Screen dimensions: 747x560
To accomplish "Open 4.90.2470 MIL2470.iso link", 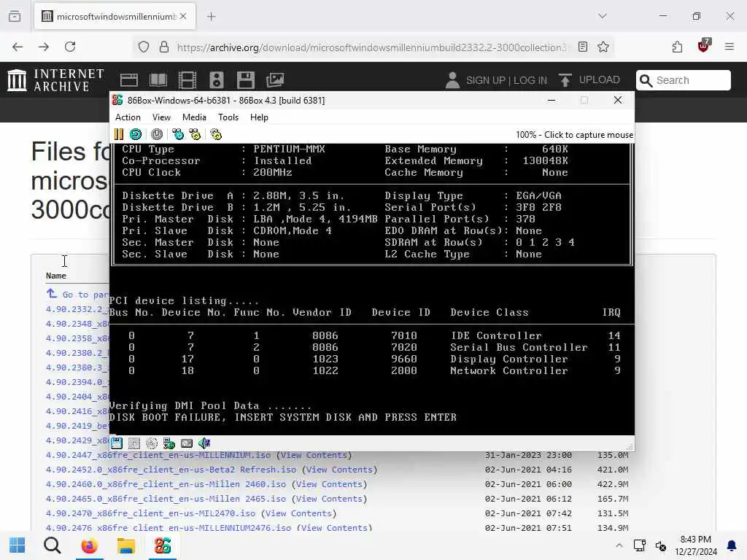I will (150, 513).
